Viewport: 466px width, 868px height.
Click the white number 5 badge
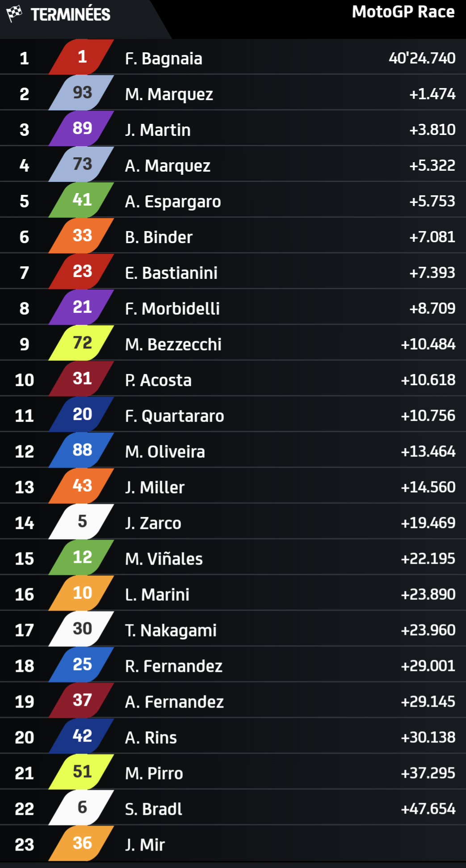pos(82,522)
